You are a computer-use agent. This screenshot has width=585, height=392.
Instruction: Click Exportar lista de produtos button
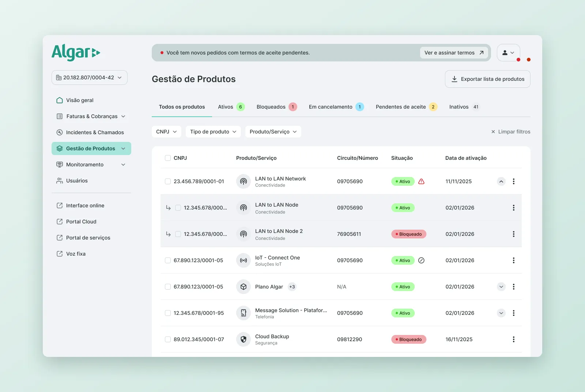click(x=488, y=79)
